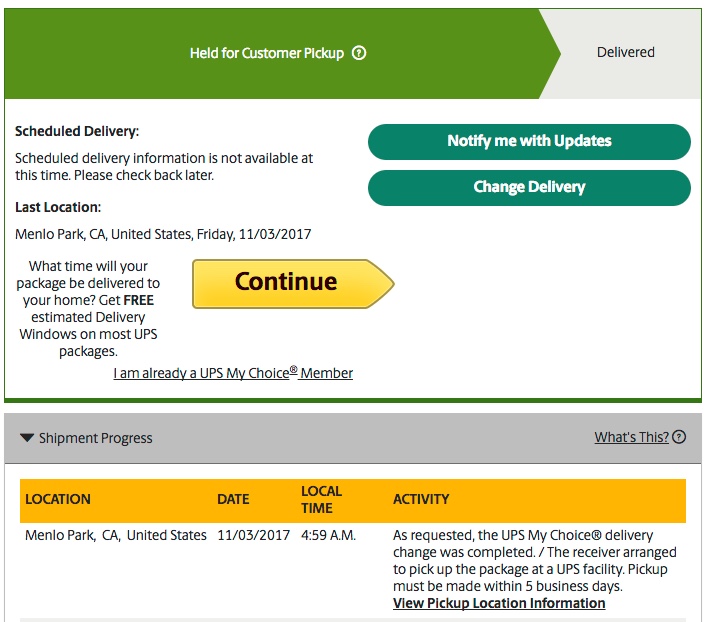
Task: Click the activity text about UPS My Choice delivery change
Action: 534,561
